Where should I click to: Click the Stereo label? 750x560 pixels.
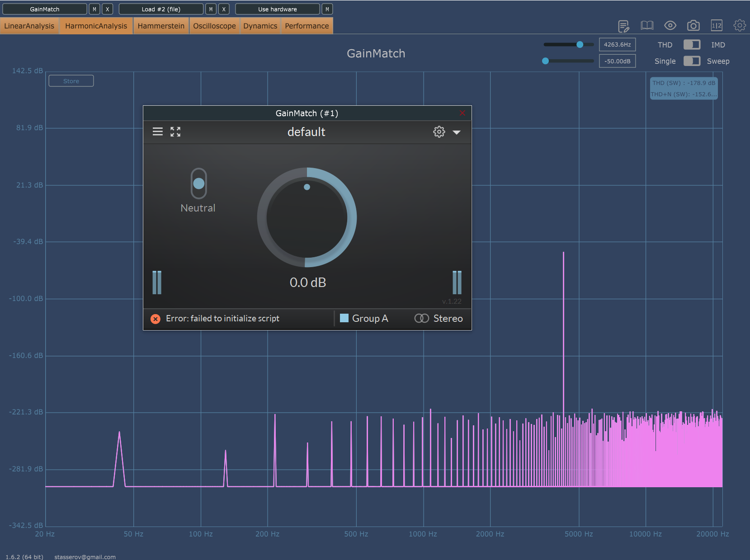point(448,319)
